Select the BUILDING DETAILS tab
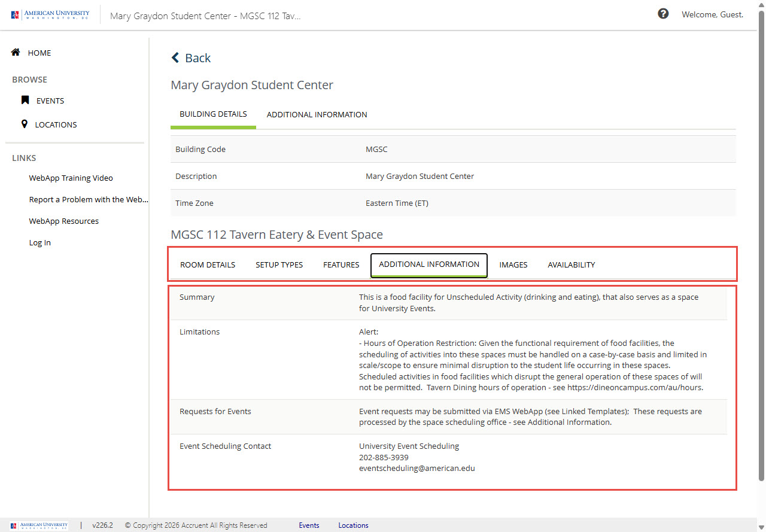The width and height of the screenshot is (766, 532). click(x=213, y=114)
